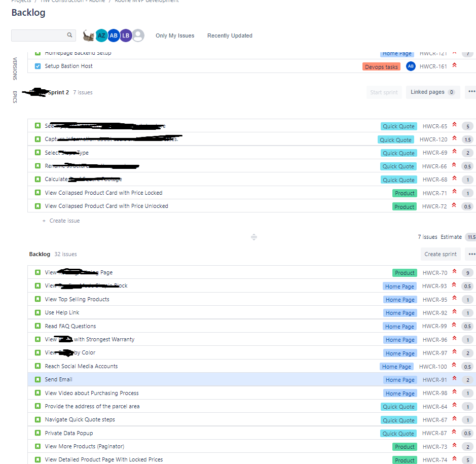
Task: Open the EPICS side panel
Action: pyautogui.click(x=15, y=97)
